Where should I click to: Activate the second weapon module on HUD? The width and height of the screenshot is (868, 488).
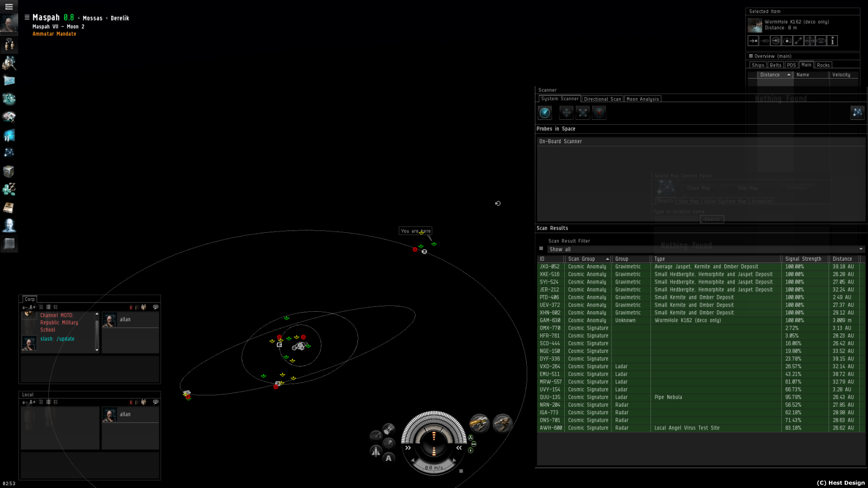502,423
